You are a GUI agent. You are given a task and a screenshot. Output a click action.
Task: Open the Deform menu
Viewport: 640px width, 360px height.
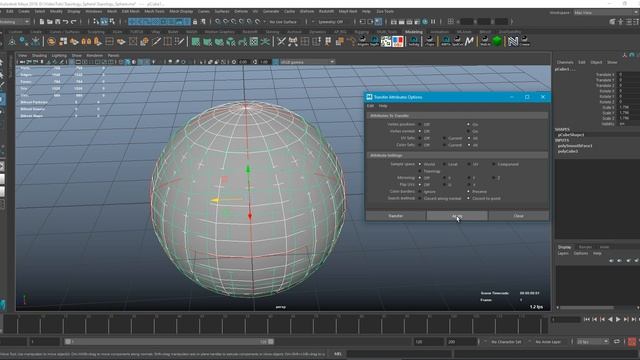[x=241, y=11]
